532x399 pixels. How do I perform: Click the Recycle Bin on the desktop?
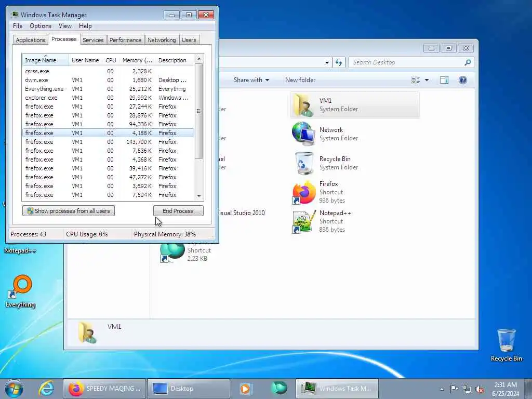[x=506, y=340]
